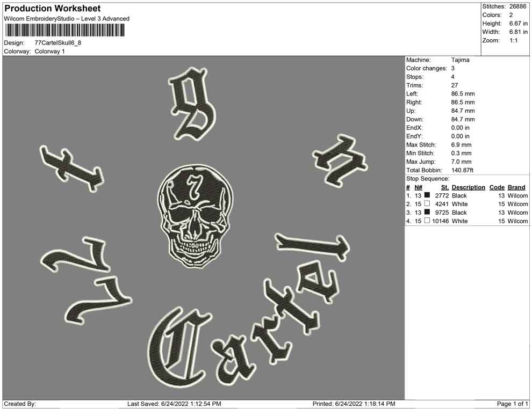Click the Right value '86.5 mm'

tap(463, 103)
